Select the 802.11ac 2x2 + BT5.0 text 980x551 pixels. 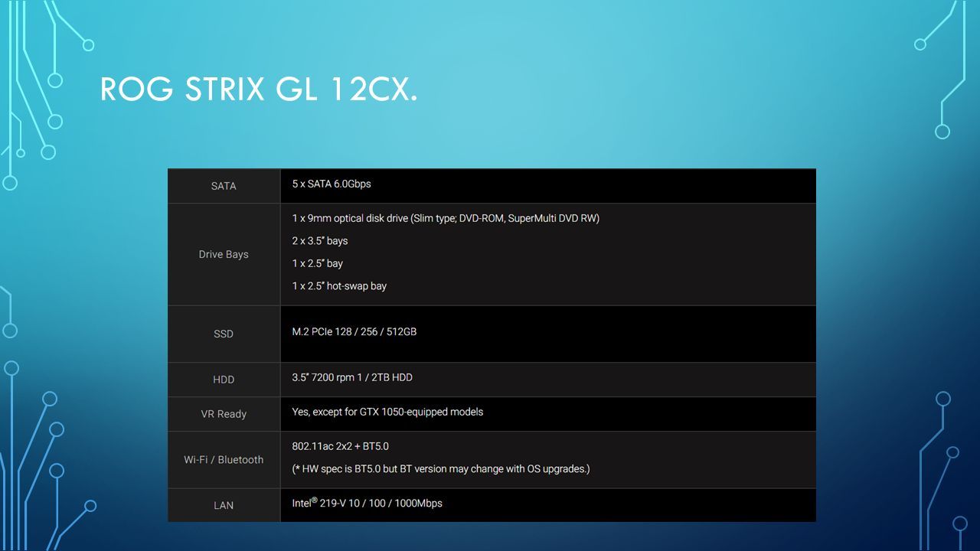340,446
